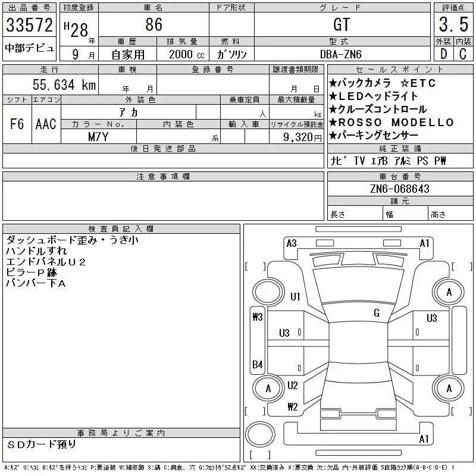Screen dimensions: 476x476
Task: Select the A1 mark at the front bumper corner
Action: tap(424, 243)
